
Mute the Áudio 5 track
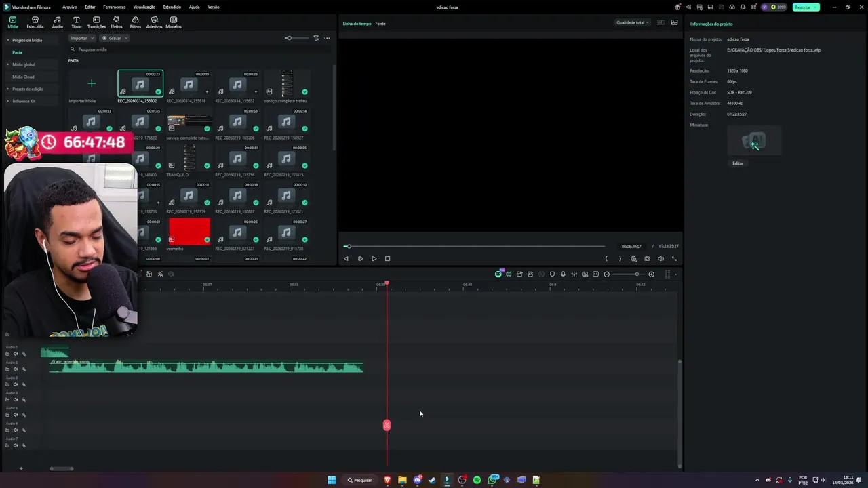coord(15,415)
